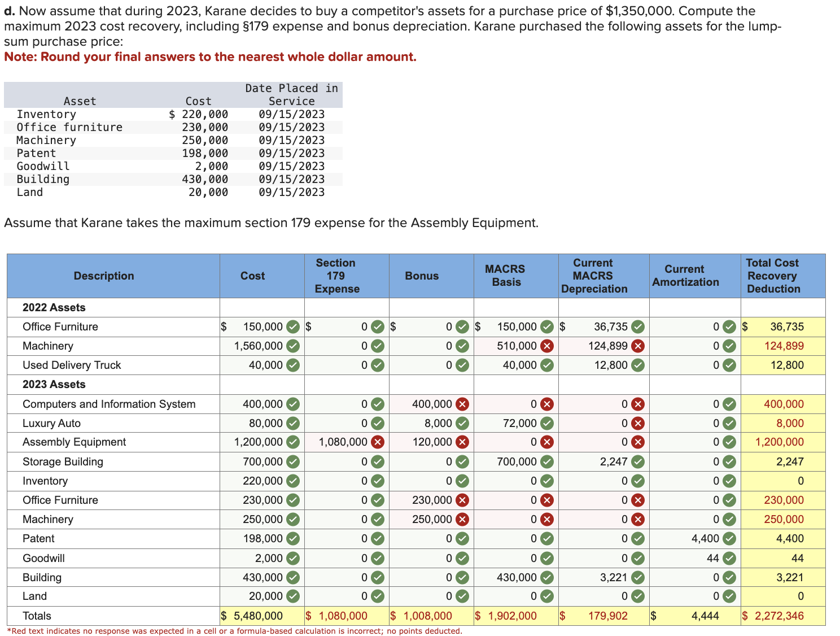Click the '2023 Assets' section label
Image resolution: width=840 pixels, height=636 pixels.
[x=54, y=384]
